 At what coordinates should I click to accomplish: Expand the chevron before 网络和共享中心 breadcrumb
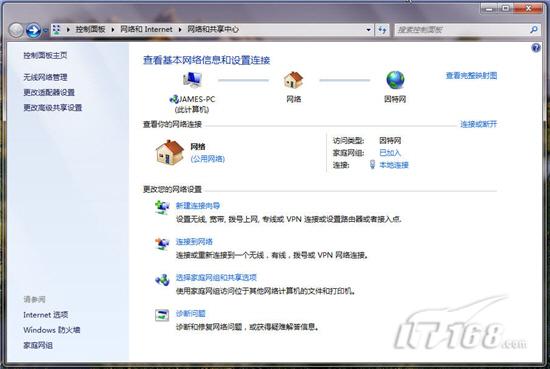[x=180, y=29]
